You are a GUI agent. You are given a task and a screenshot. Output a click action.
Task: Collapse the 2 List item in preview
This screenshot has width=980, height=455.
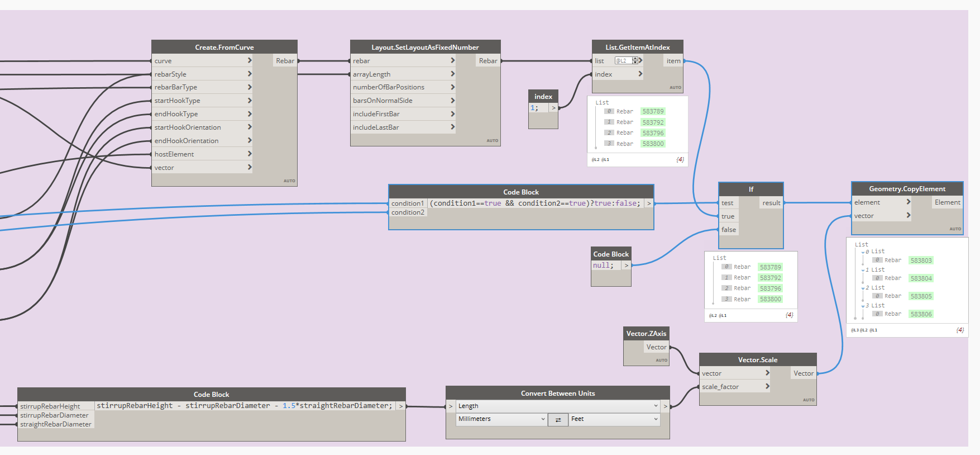click(863, 288)
